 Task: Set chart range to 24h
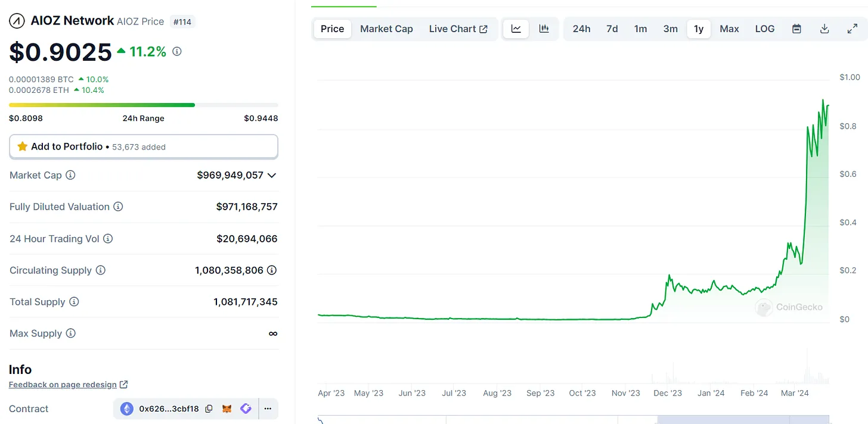(581, 29)
